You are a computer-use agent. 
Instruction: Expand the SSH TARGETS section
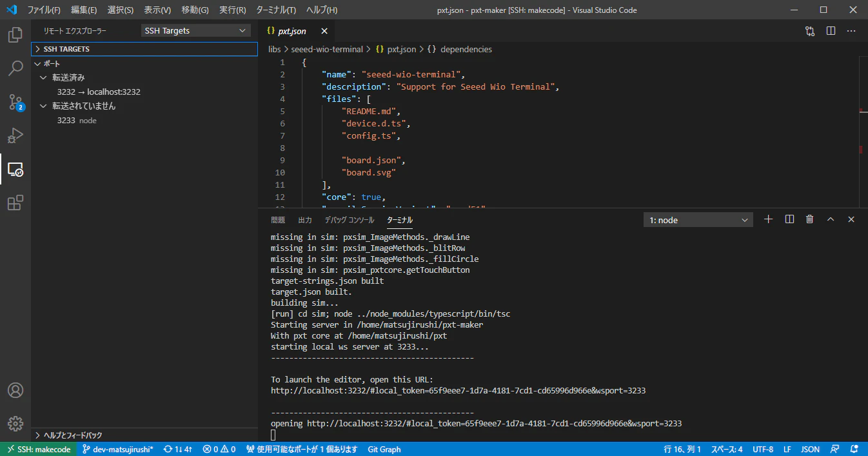144,49
